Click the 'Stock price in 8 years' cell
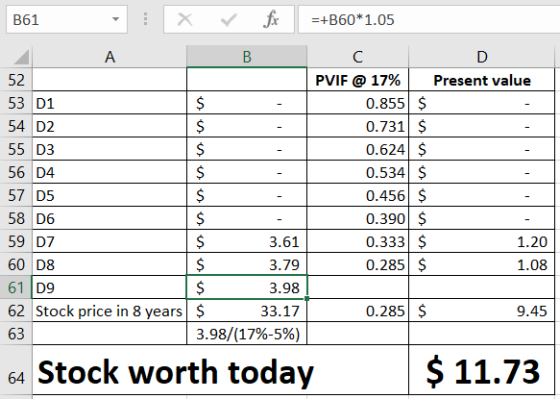This screenshot has height=399, width=560. coord(110,310)
